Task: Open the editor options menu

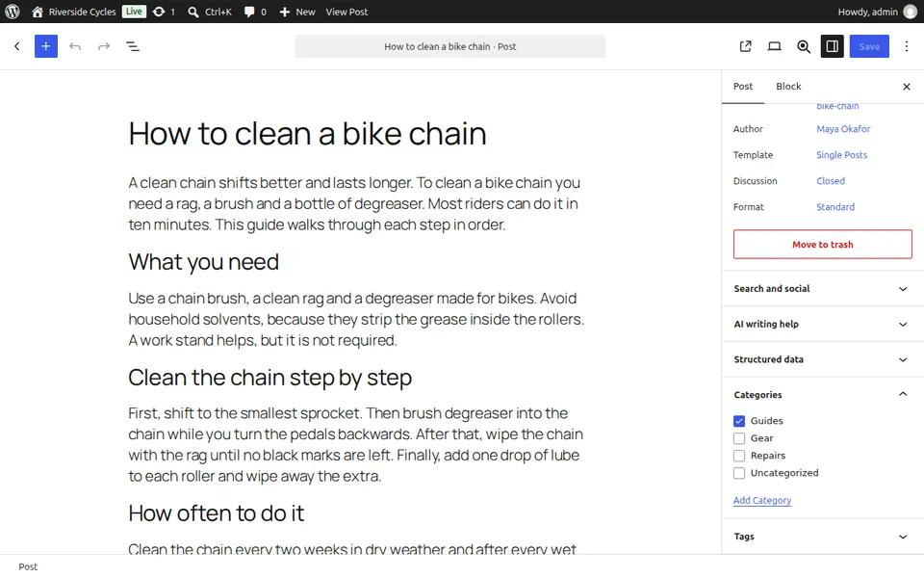Action: click(907, 46)
